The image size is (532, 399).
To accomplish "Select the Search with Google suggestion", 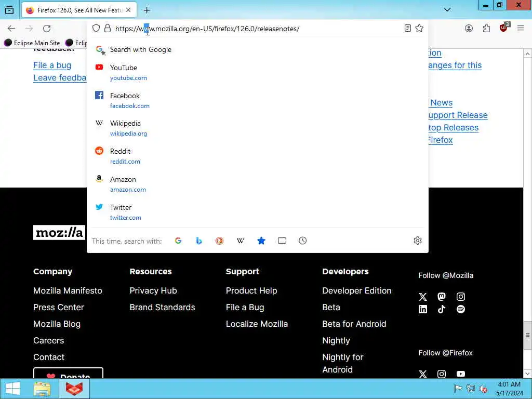I will 258,49.
